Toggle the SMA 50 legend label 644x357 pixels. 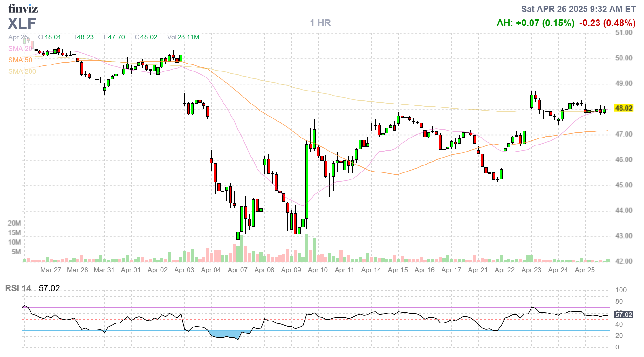click(x=20, y=60)
